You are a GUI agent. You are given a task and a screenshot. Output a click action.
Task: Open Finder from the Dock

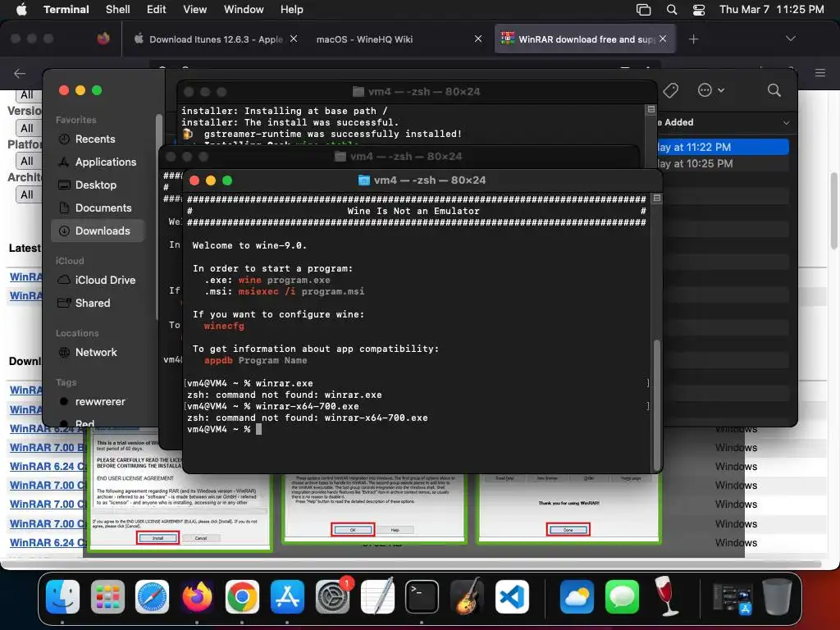pyautogui.click(x=62, y=596)
